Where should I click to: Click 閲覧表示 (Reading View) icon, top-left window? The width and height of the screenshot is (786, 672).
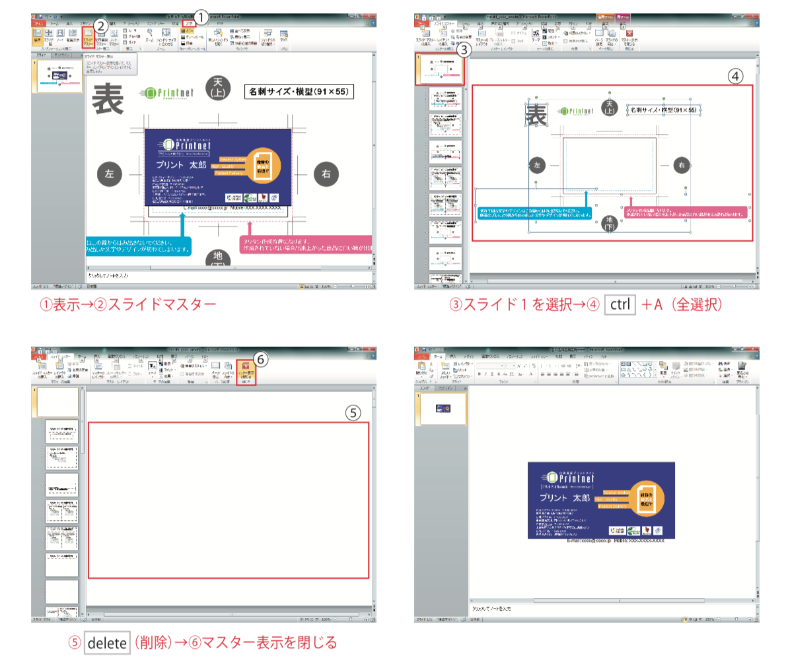(73, 36)
